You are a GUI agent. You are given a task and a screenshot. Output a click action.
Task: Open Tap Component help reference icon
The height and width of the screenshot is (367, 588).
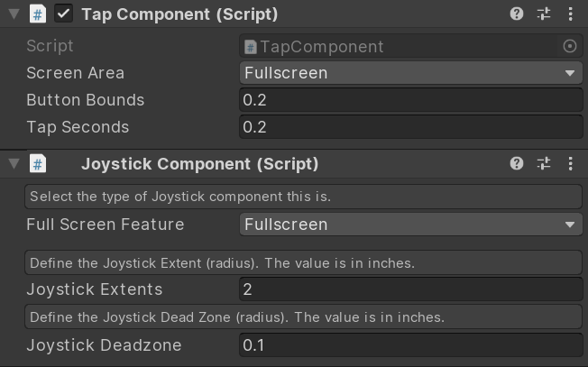pyautogui.click(x=517, y=14)
